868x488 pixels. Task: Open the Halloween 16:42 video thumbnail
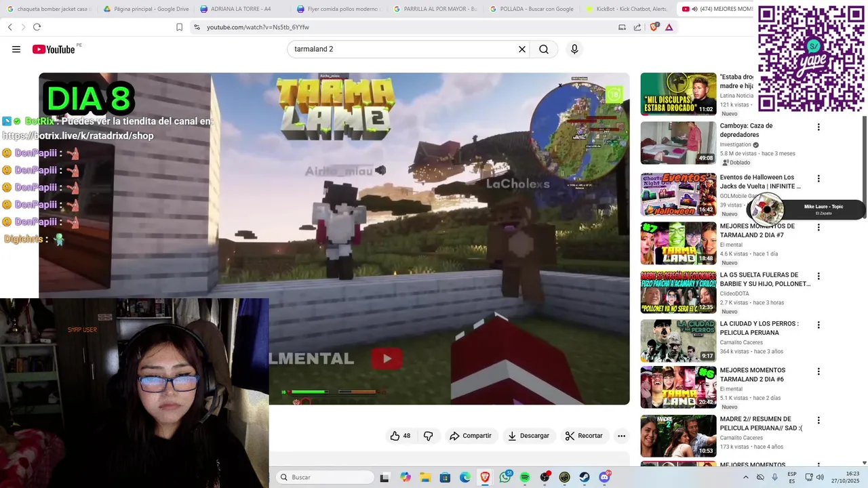click(678, 195)
